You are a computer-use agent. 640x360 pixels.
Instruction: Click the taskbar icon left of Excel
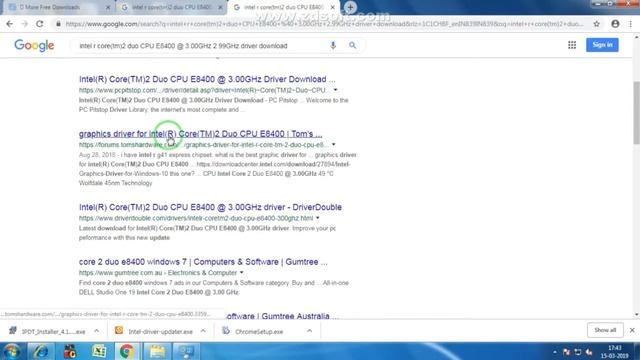[70, 351]
